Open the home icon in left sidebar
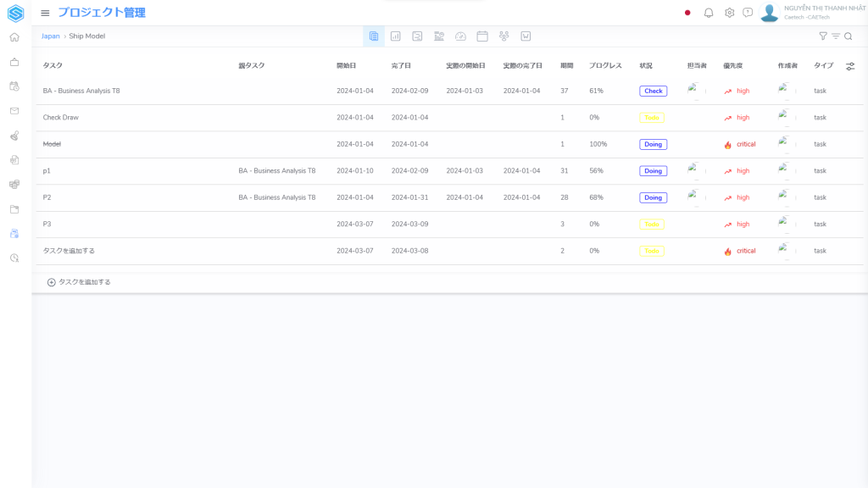This screenshot has width=868, height=488. point(14,37)
